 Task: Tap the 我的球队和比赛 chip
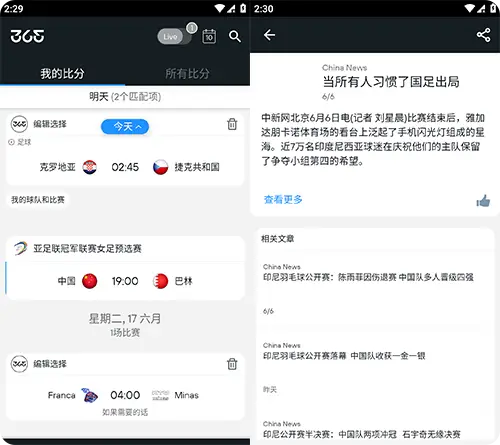click(38, 200)
